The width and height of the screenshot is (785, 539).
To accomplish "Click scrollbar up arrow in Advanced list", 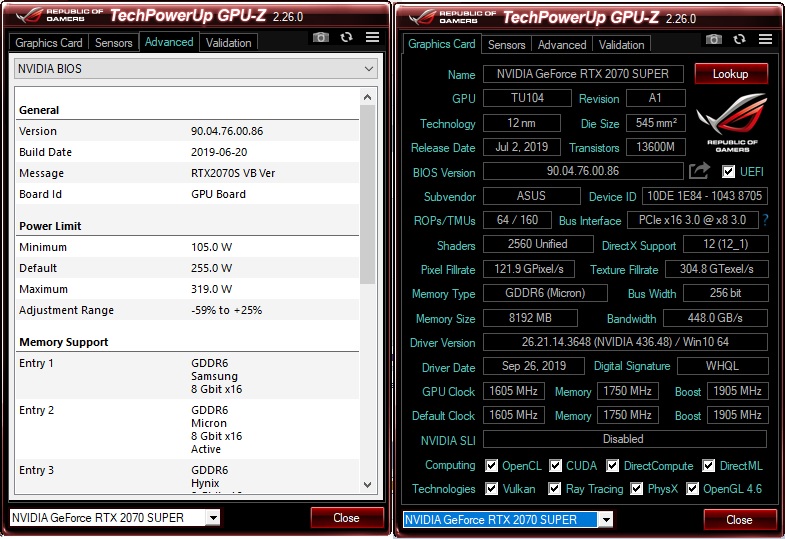I will pos(367,97).
